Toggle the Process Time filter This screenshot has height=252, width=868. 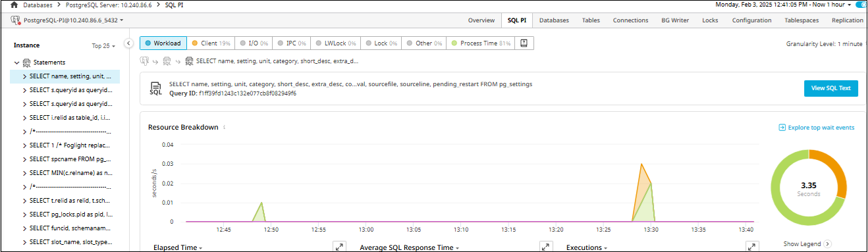tap(480, 43)
